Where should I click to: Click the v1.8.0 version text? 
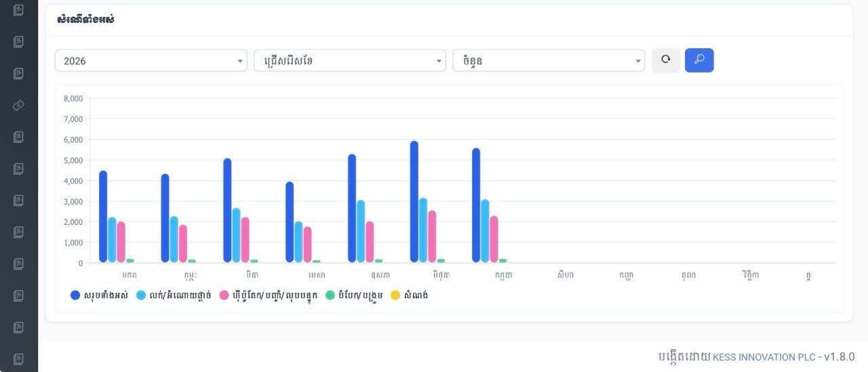click(840, 357)
